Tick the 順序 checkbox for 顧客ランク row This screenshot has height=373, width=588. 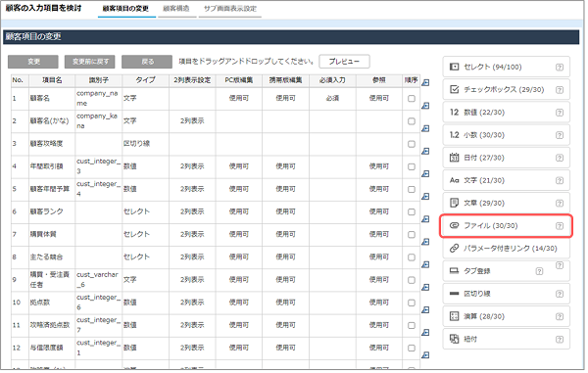(x=412, y=212)
